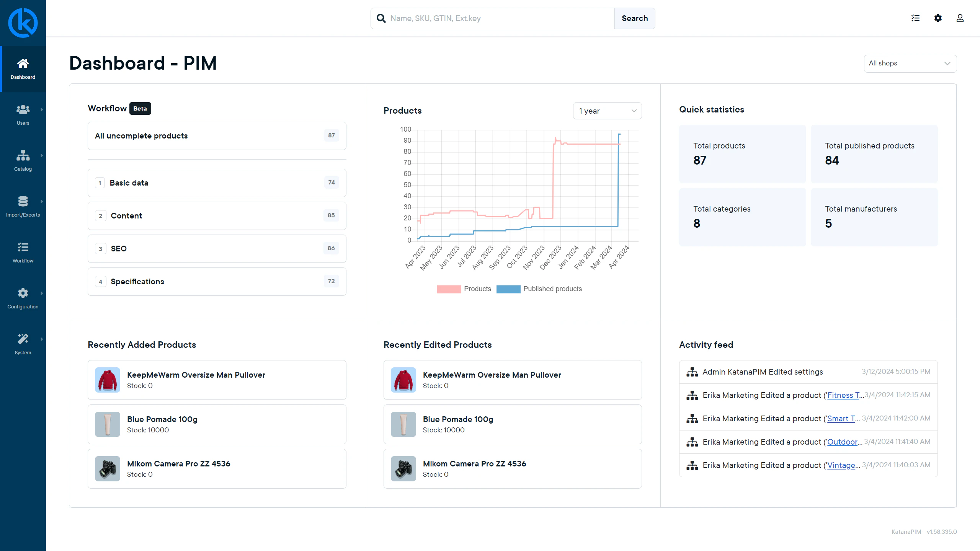Open the All shops dropdown
Screen dimensions: 980x551
coord(910,64)
